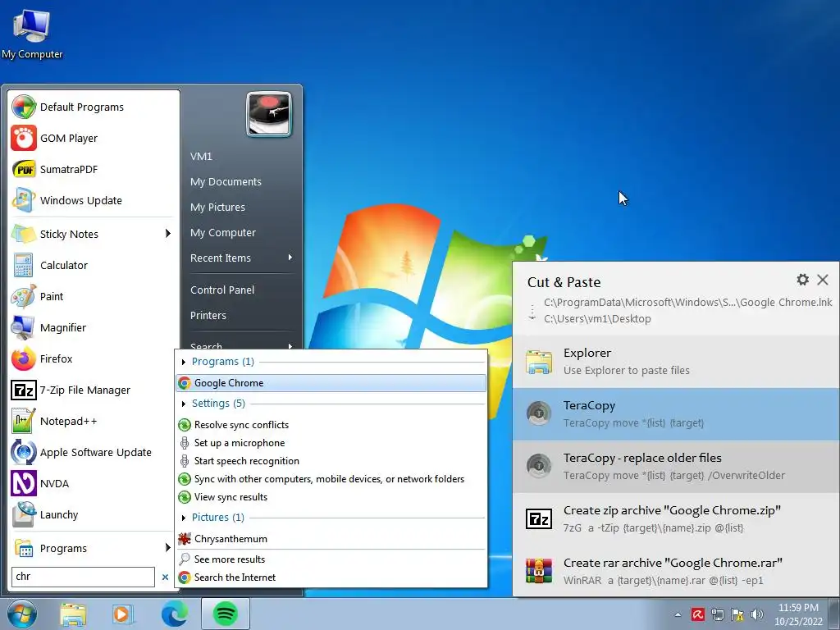Choose TeraCopy move option

(676, 414)
